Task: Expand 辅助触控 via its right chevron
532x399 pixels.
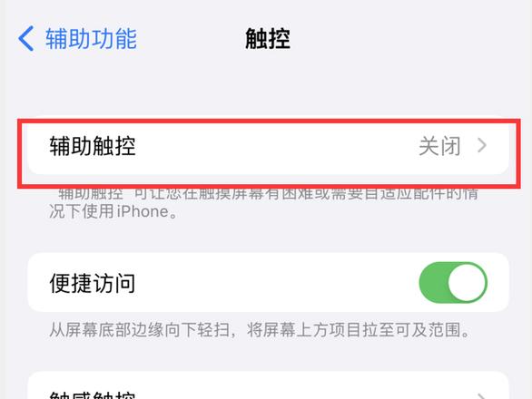Action: [482, 145]
